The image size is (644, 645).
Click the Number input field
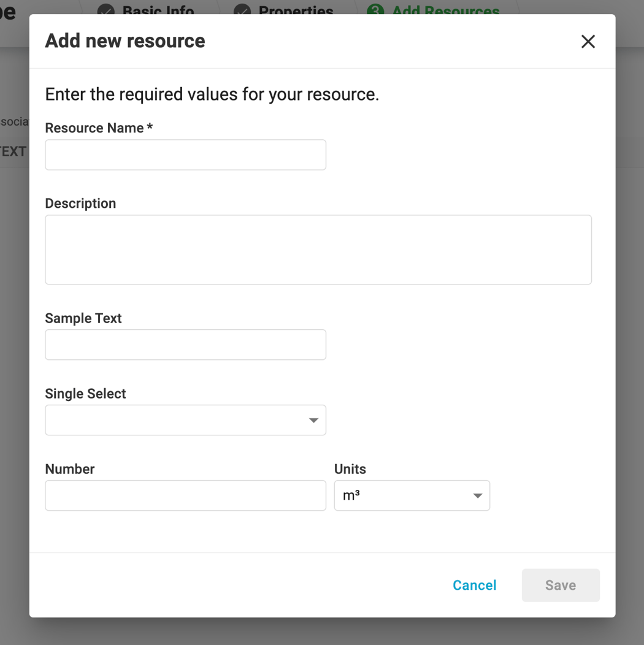pos(185,495)
